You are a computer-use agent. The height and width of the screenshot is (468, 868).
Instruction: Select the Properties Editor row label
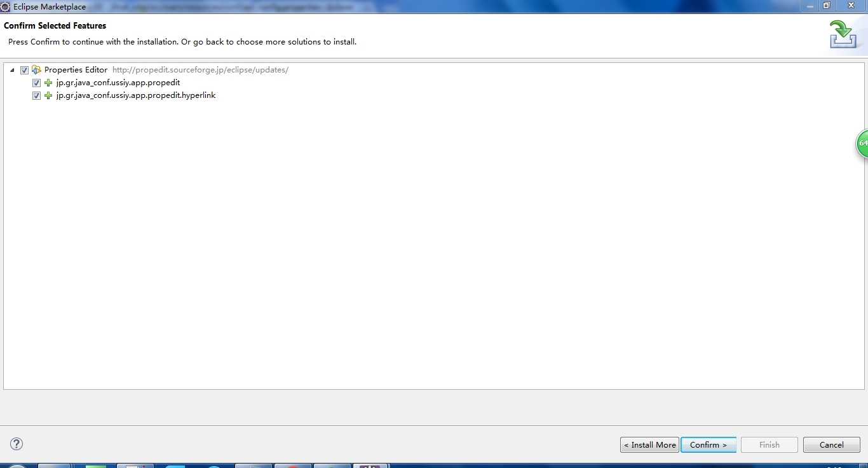point(76,70)
